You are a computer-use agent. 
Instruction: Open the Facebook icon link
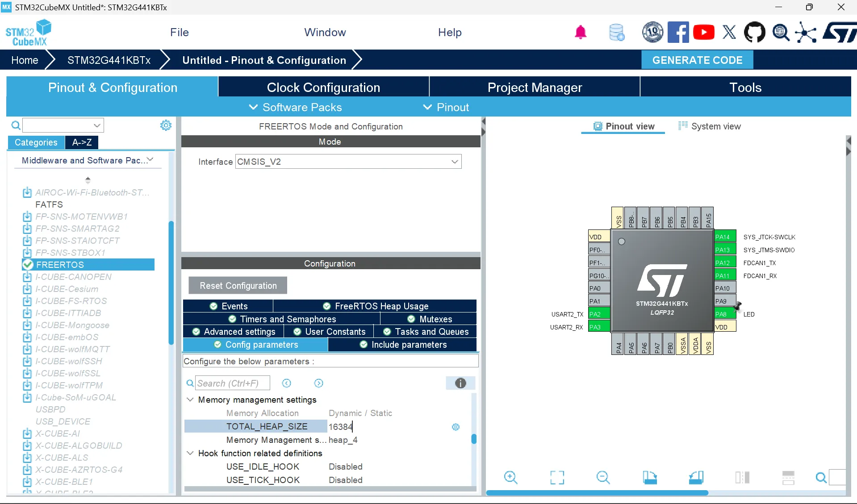(678, 33)
